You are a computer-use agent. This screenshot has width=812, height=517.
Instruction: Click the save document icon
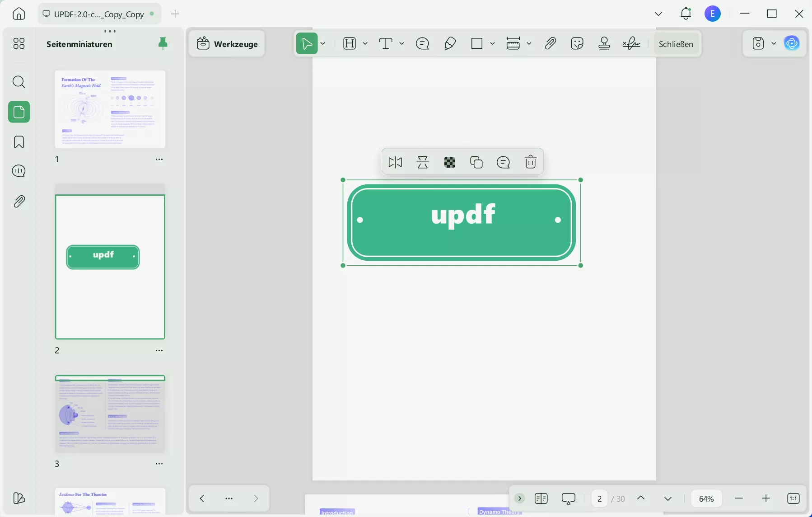(758, 43)
